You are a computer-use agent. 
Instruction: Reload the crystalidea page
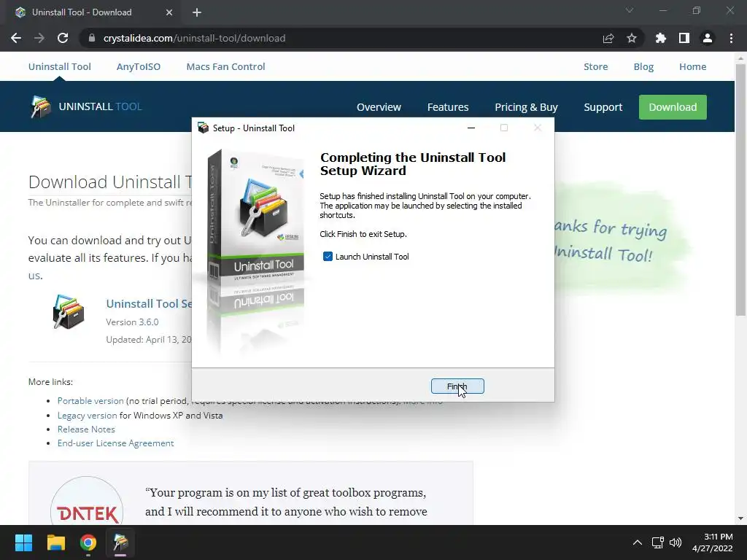(x=63, y=38)
